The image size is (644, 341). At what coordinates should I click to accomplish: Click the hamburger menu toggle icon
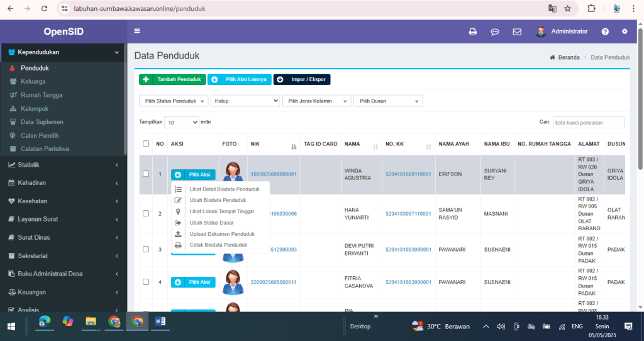coord(137,31)
